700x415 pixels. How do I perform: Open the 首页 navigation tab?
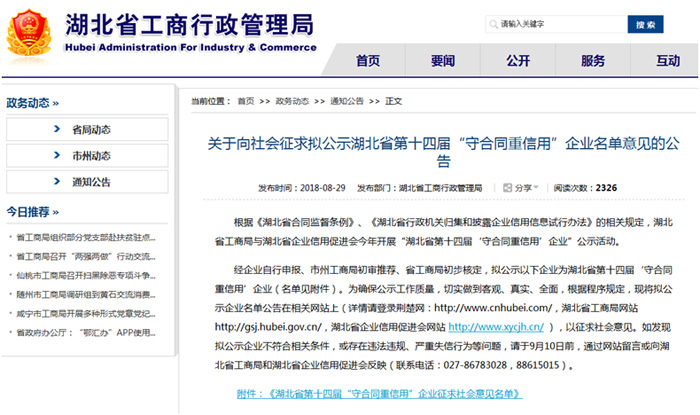pyautogui.click(x=368, y=61)
